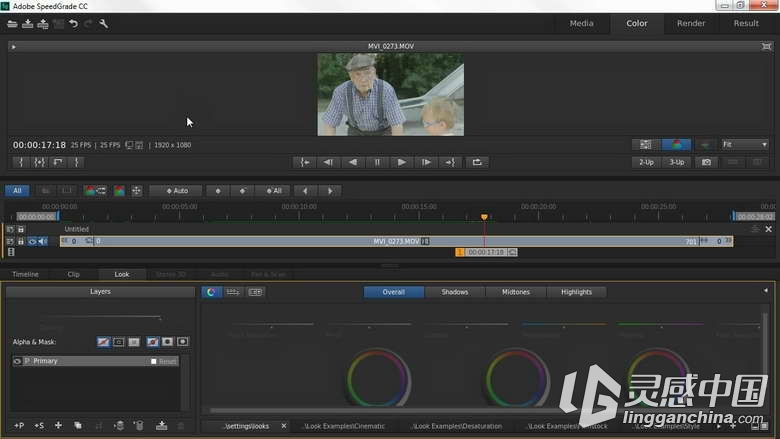780x439 pixels.
Task: Open the Clip tab
Action: (74, 274)
